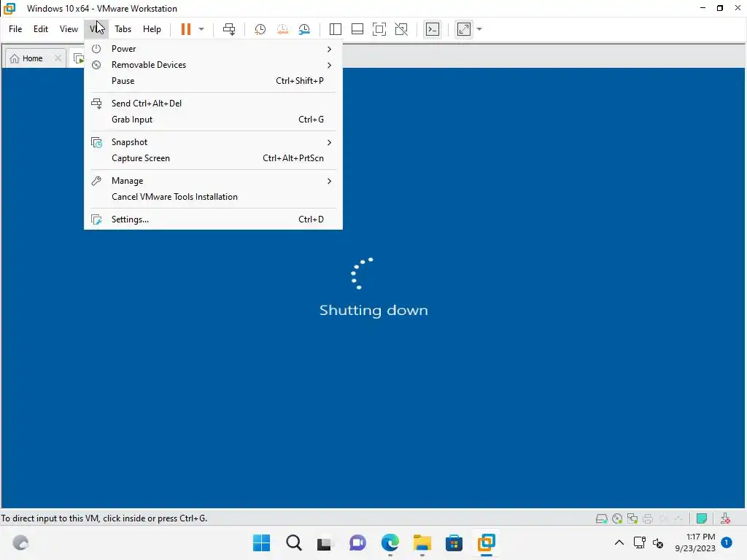Screen dimensions: 747x560
Task: Close the Home tab
Action: coord(58,58)
